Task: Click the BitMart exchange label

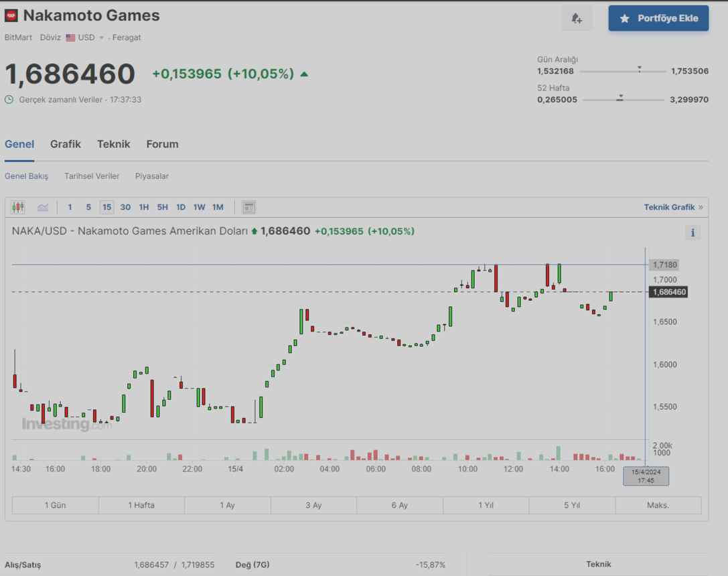Action: [x=18, y=38]
